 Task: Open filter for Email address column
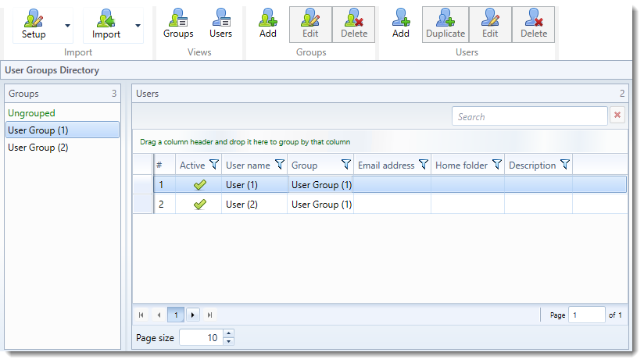[x=424, y=165]
